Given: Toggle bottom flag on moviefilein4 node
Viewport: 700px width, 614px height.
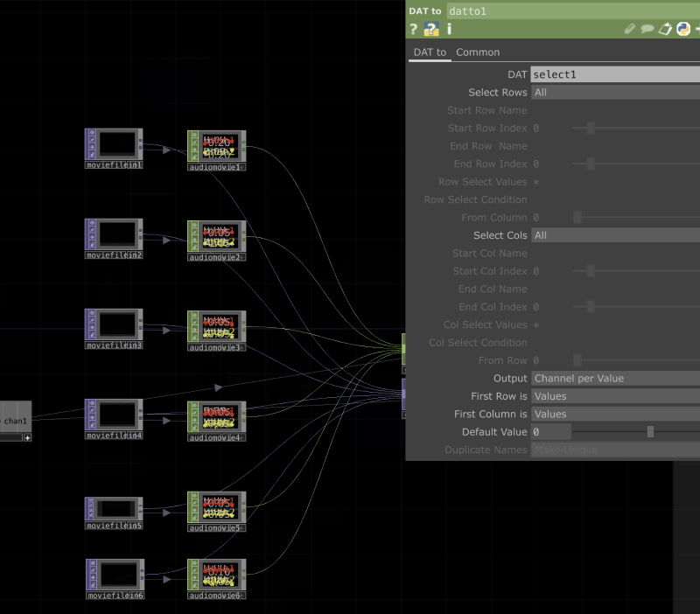Looking at the screenshot, I should pos(91,425).
